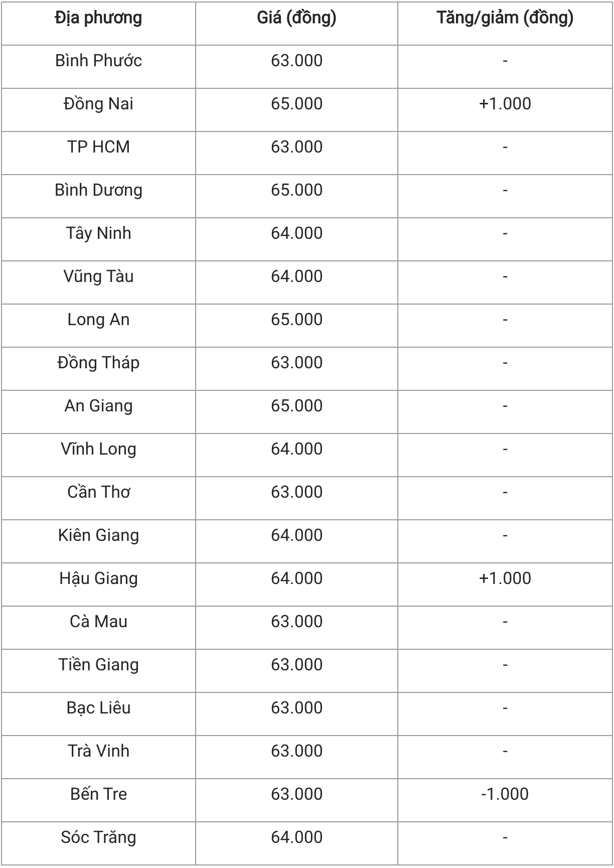The image size is (614, 868).
Task: Click the Giá (đồng) column header
Action: tap(296, 18)
